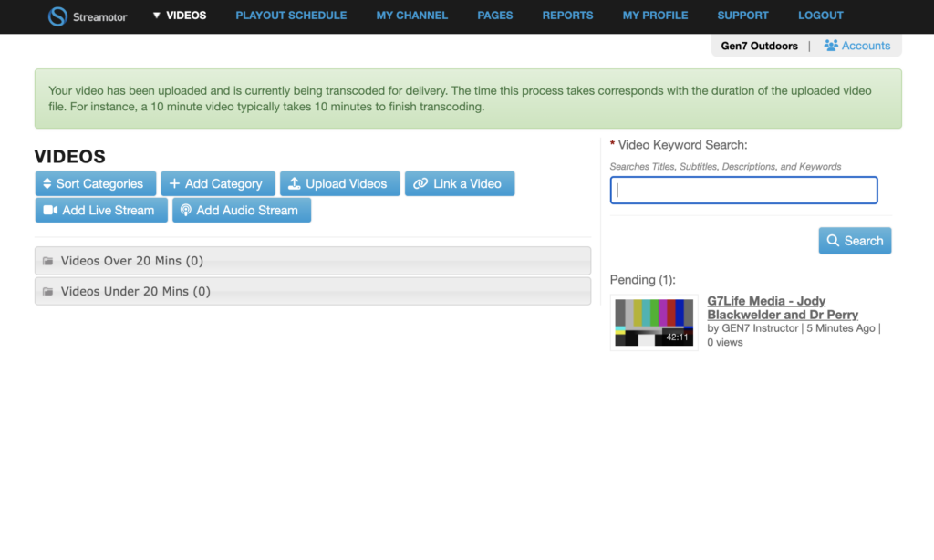Go to My Channel page

(x=411, y=16)
